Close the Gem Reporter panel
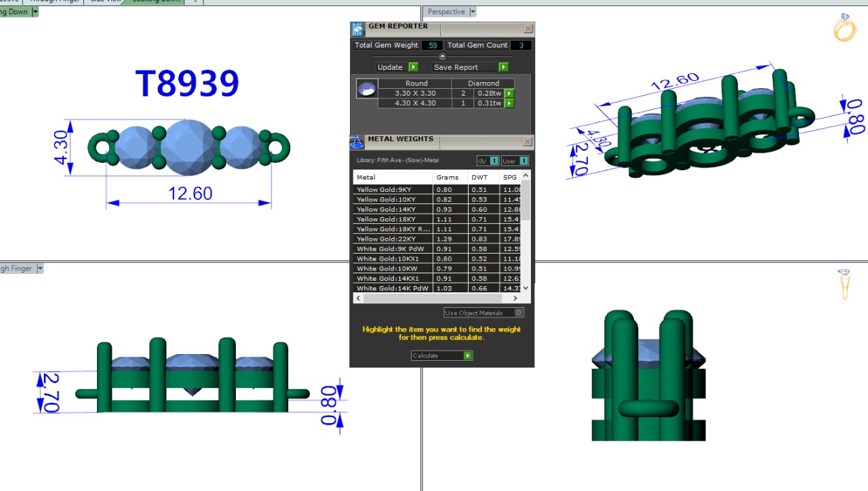The image size is (868, 491). click(x=528, y=29)
